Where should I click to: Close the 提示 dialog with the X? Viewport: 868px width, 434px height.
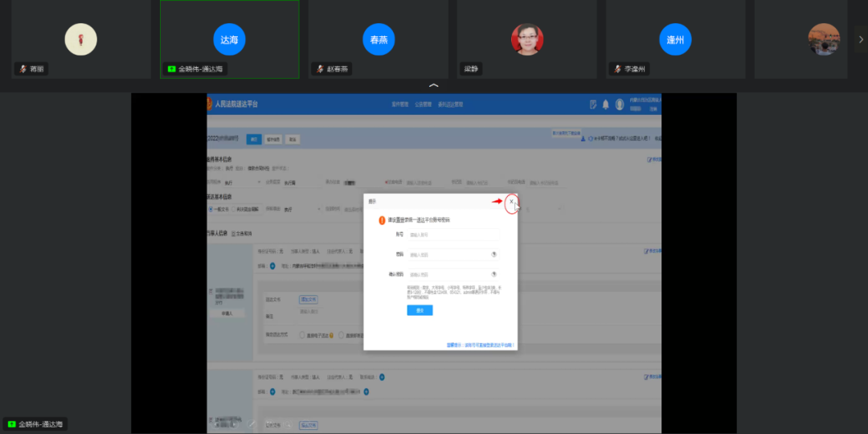[511, 202]
